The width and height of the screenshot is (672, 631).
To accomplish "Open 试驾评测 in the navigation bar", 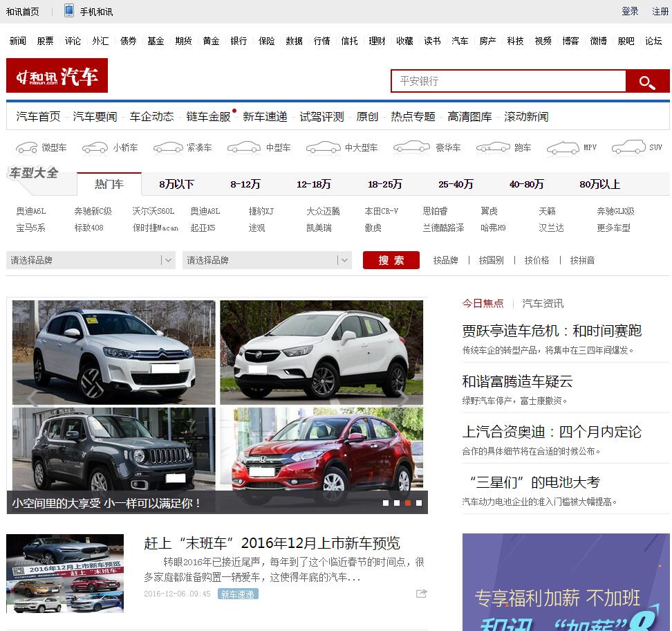I will [321, 117].
